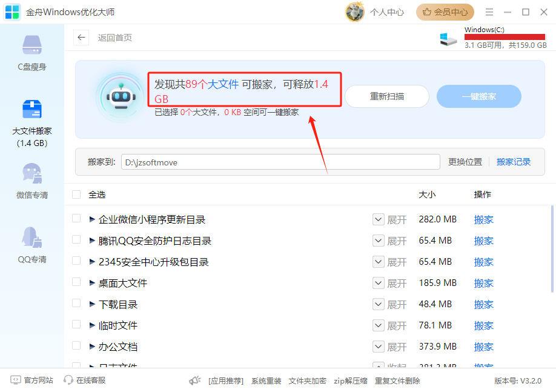
Task: Click the back arrow button
Action: 81,38
